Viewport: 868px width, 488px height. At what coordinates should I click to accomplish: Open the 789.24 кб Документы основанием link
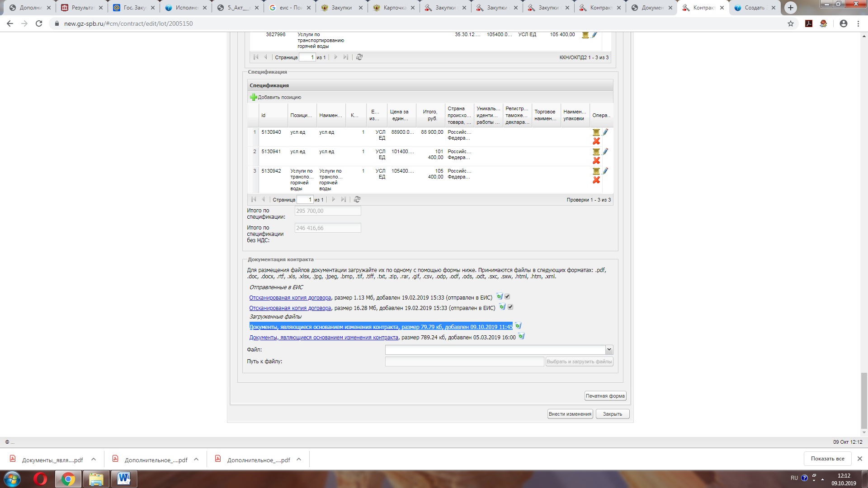[x=324, y=338]
